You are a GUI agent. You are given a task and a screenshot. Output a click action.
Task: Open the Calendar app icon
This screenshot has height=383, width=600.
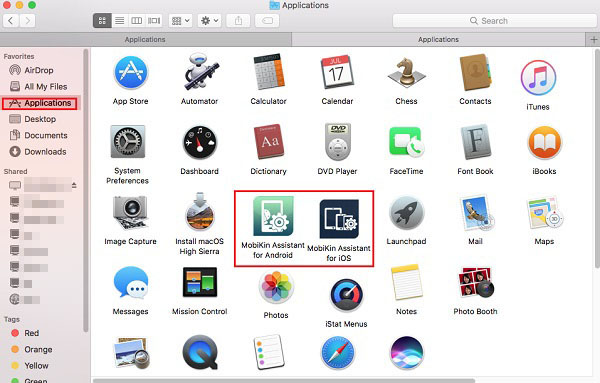pyautogui.click(x=337, y=73)
